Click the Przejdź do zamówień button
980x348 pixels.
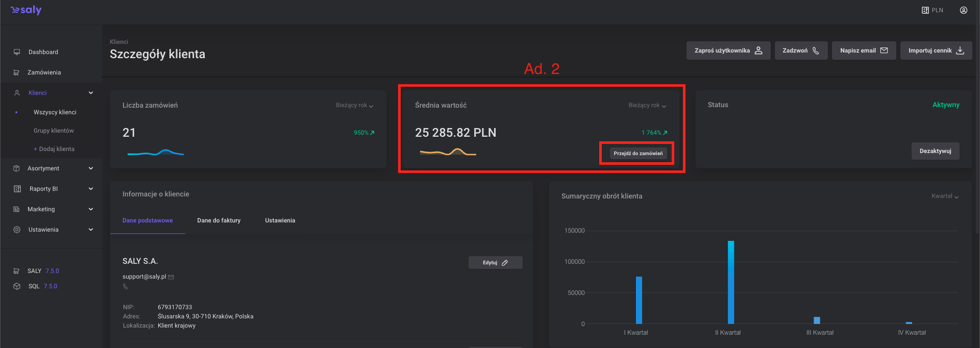638,154
